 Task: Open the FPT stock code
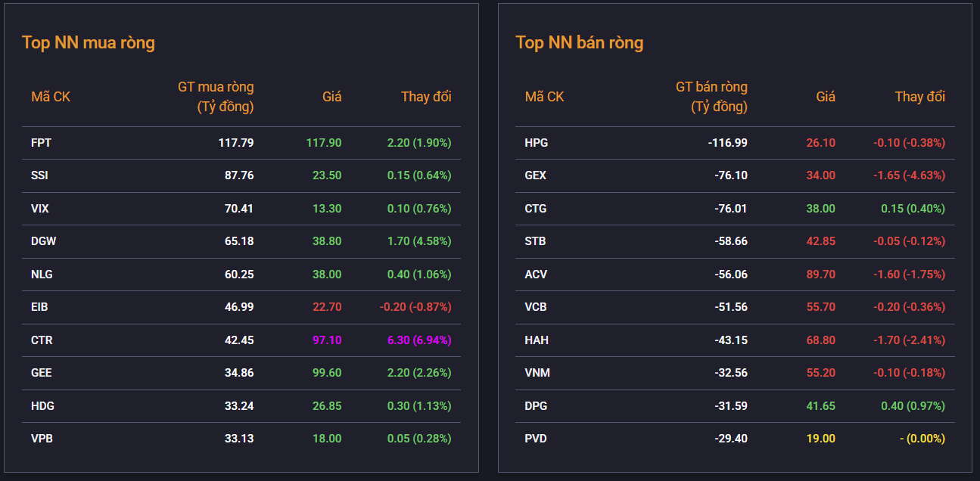(x=42, y=142)
